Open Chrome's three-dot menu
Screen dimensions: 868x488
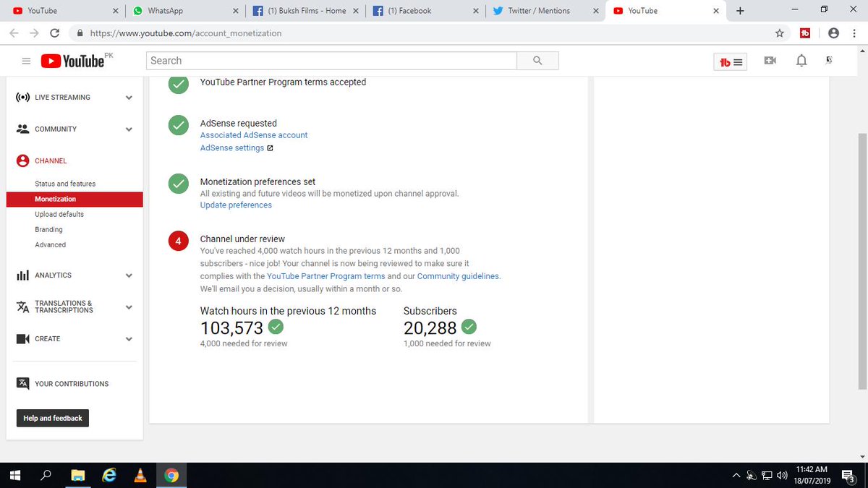(855, 33)
